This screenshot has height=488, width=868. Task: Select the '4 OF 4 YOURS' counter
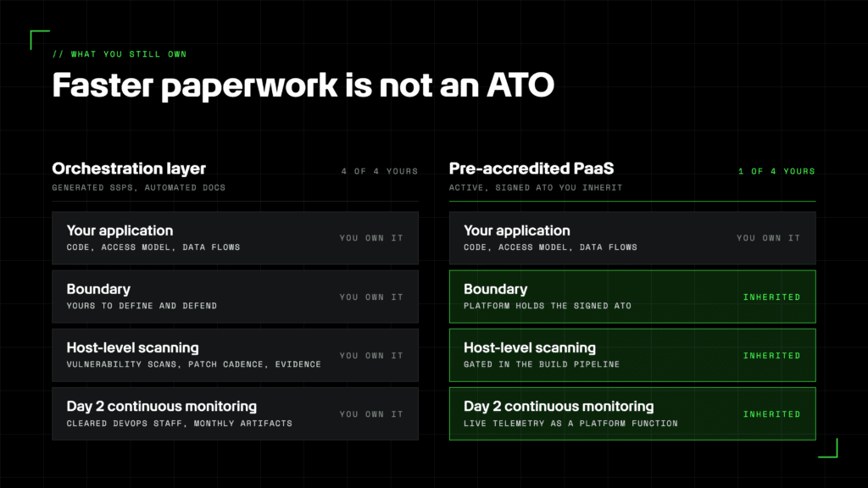(x=380, y=171)
